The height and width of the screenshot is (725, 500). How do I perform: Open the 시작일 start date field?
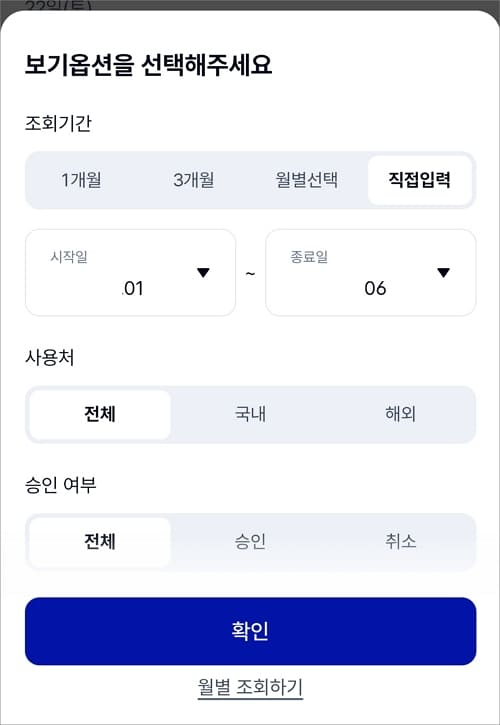tap(130, 272)
